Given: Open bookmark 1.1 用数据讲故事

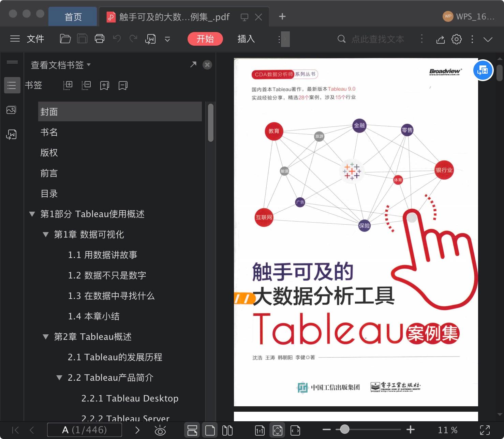Looking at the screenshot, I should pos(102,255).
